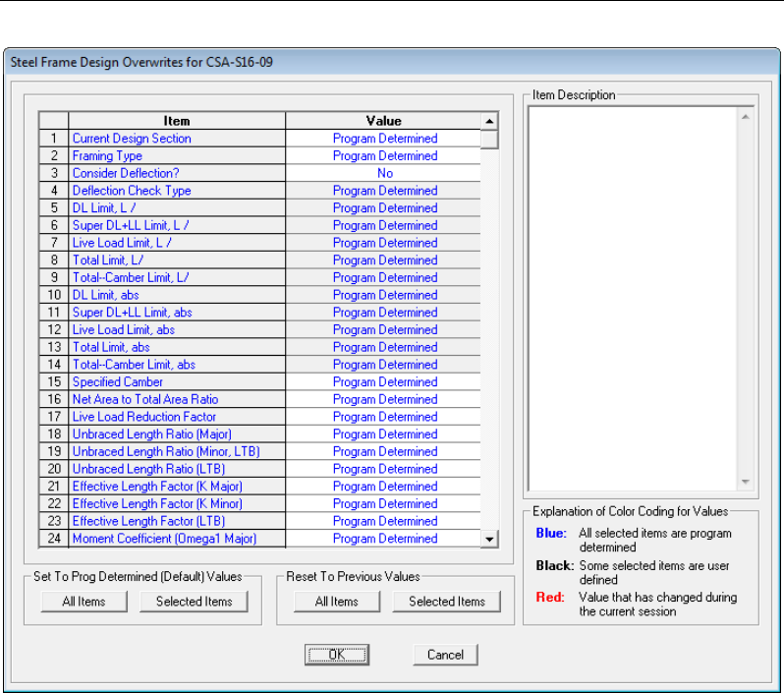This screenshot has height=693, width=784.
Task: Select 'Super DL+LL Limit, abs' item
Action: pos(177,313)
